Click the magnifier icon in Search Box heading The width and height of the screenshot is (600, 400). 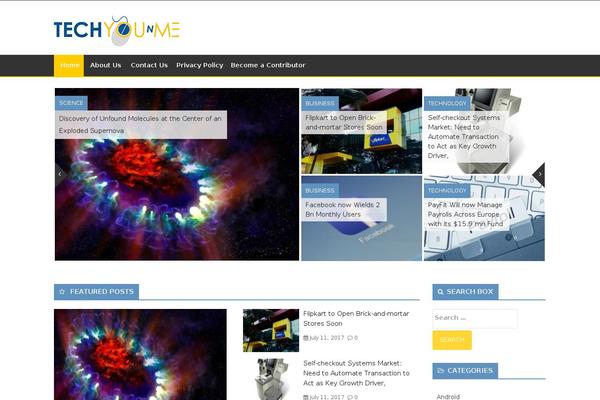(440, 292)
